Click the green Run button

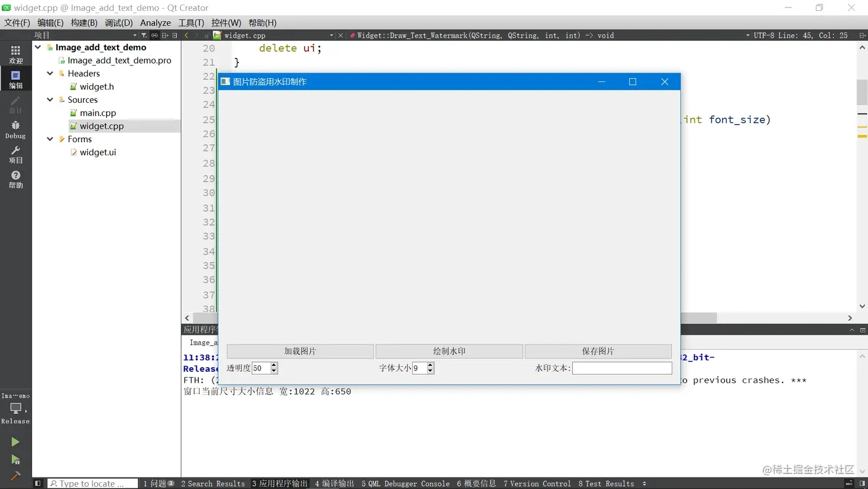(15, 442)
